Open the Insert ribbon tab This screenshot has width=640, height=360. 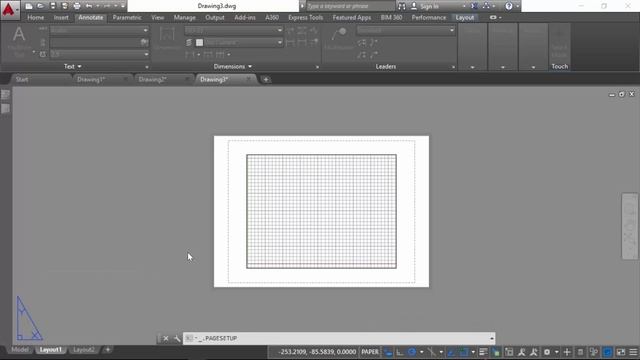[61, 18]
